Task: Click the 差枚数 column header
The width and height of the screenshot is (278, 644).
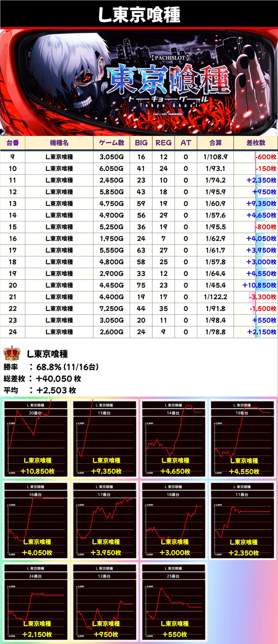Action: (x=256, y=143)
